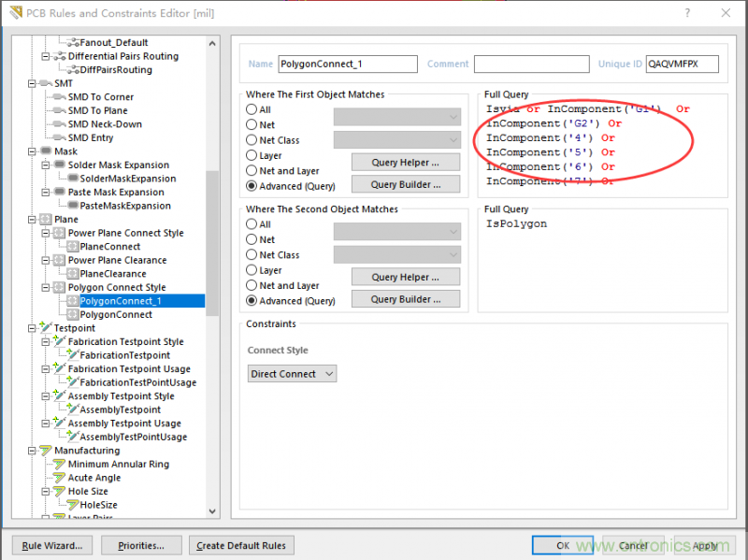Select the All radio for first object

[252, 109]
